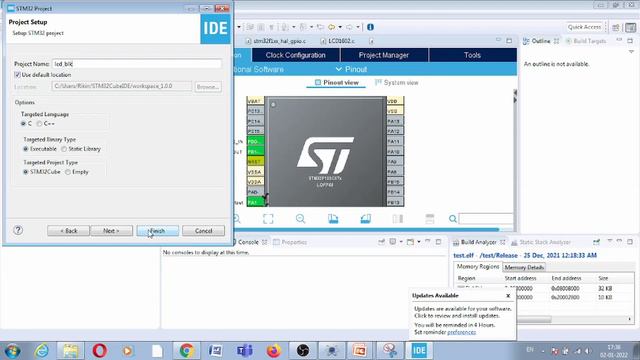The width and height of the screenshot is (640, 360).
Task: Open the Tools tab
Action: pyautogui.click(x=472, y=55)
